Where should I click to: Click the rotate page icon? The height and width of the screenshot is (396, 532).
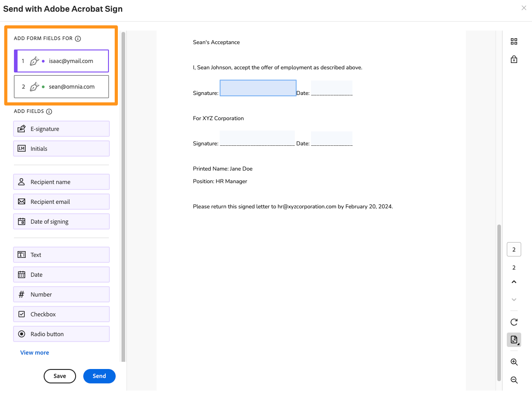[x=514, y=322]
